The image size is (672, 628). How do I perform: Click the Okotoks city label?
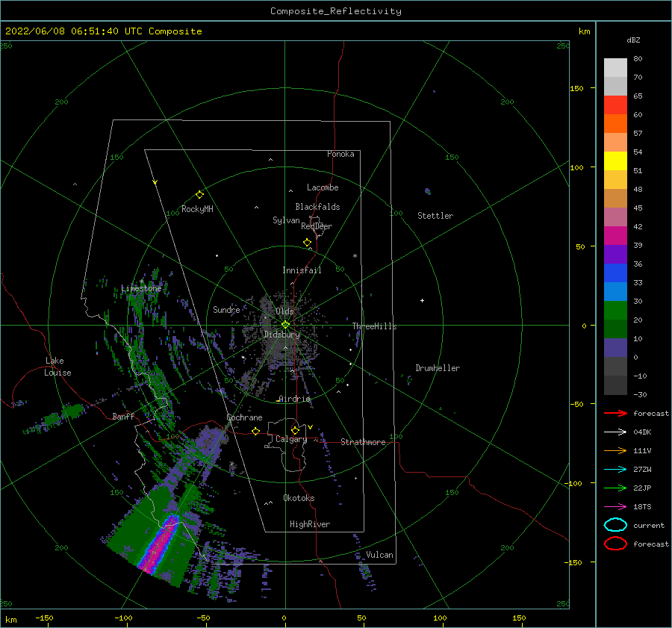[x=299, y=498]
